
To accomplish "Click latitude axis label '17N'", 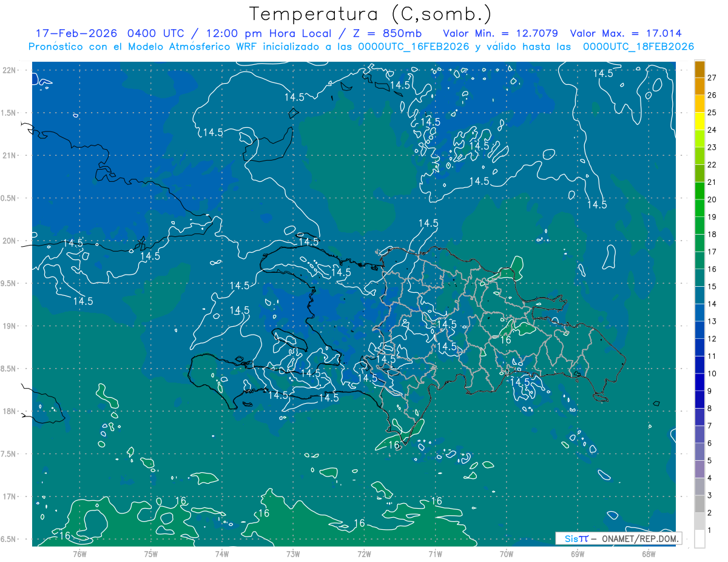I will (x=10, y=497).
